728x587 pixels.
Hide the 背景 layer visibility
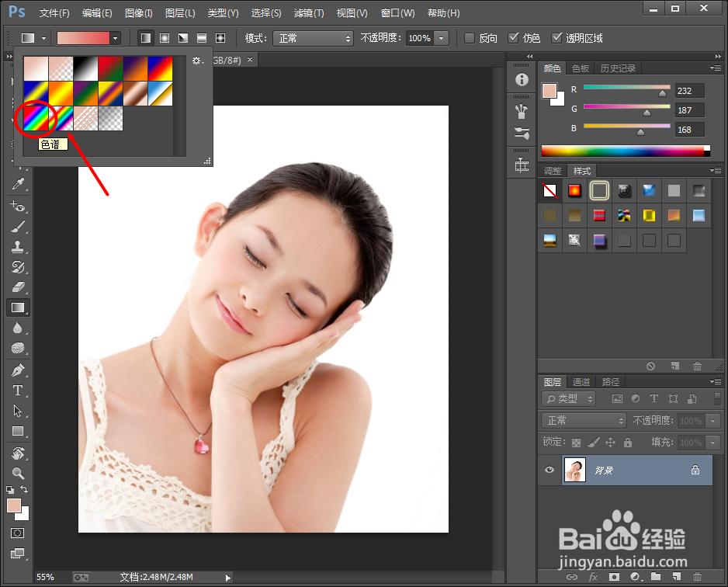(x=549, y=470)
